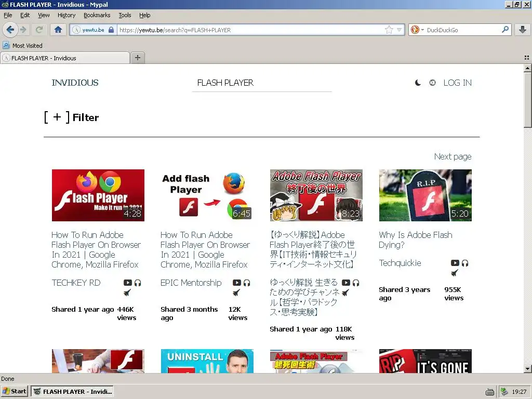Go to Next page of results
Screen dimensions: 532x399
point(453,156)
